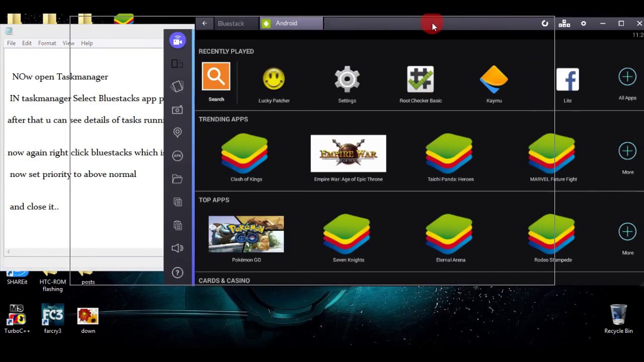Screen dimensions: 644x362
Task: Open file folder sidebar icon
Action: point(177,178)
